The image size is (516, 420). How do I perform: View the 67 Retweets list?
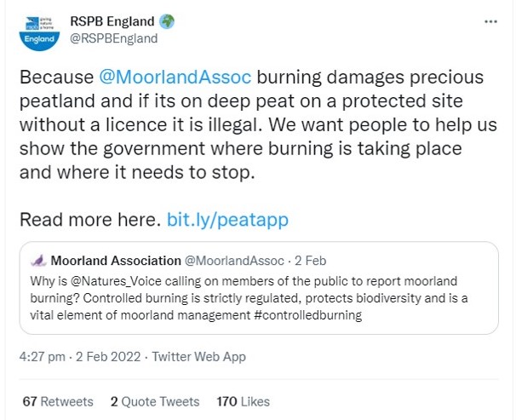click(58, 401)
